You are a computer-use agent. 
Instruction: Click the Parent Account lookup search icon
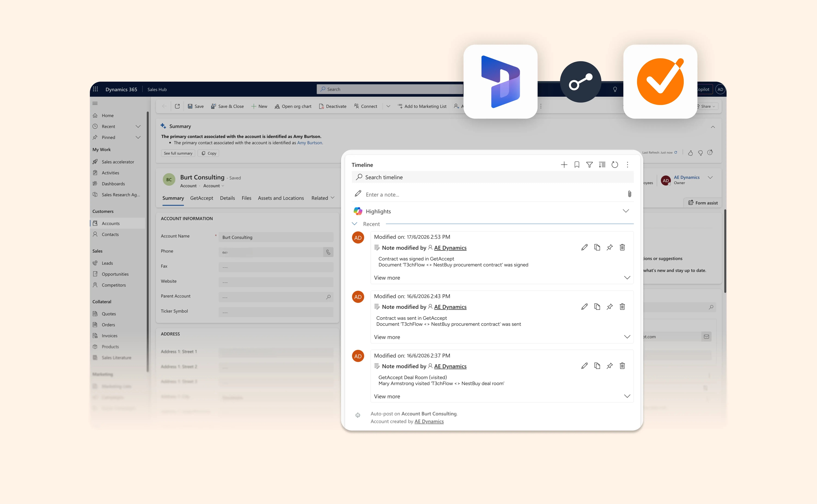328,297
